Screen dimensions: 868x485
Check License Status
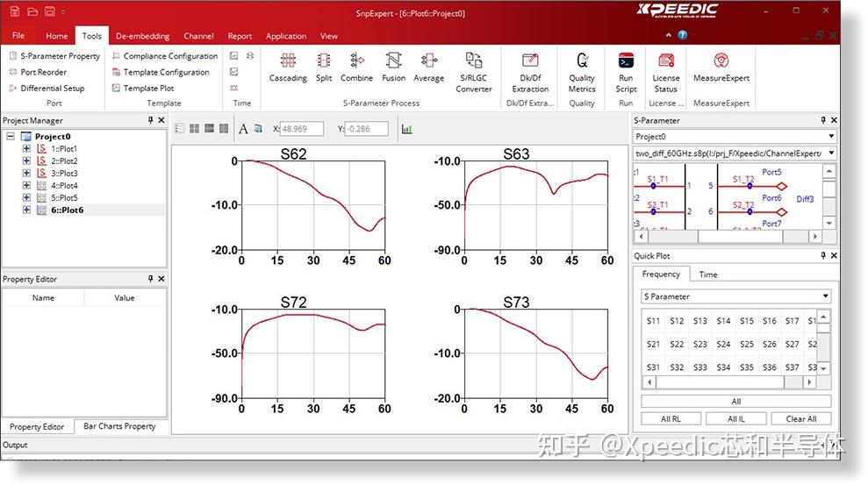coord(666,73)
